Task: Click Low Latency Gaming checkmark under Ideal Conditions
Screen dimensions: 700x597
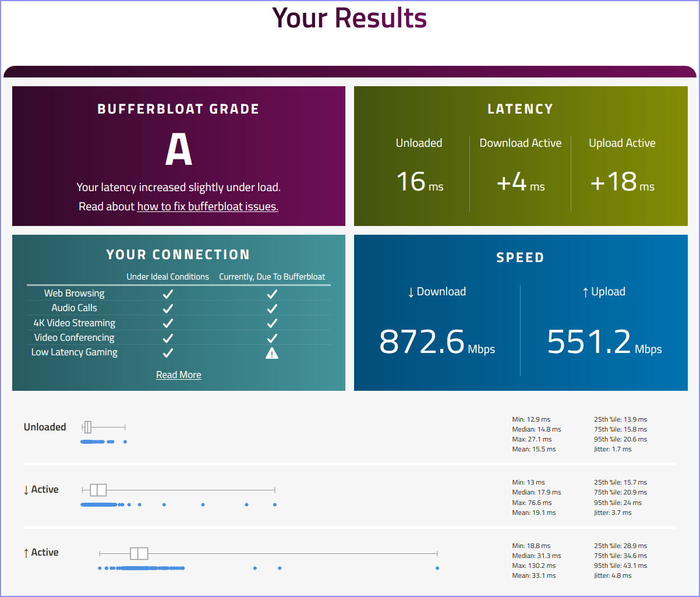Action: coord(168,352)
